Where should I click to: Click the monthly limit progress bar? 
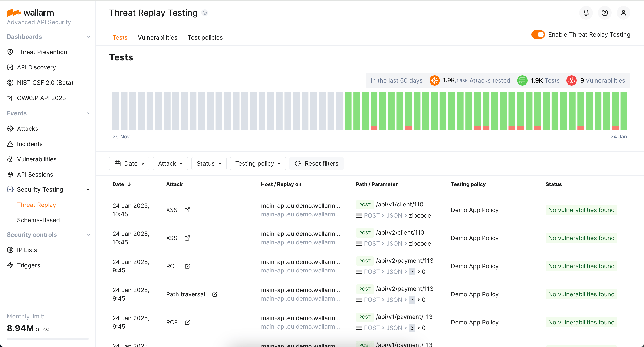pos(47,339)
